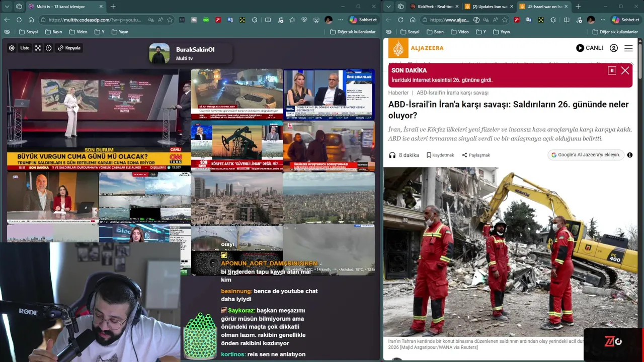644x362 pixels.
Task: Open read aloud icon in Multi tv address bar
Action: tap(160, 20)
